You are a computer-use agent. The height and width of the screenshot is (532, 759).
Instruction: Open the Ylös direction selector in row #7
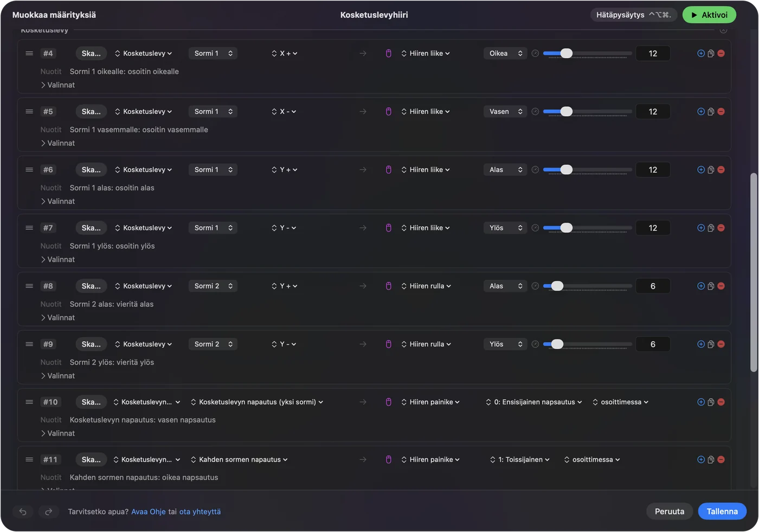click(505, 228)
